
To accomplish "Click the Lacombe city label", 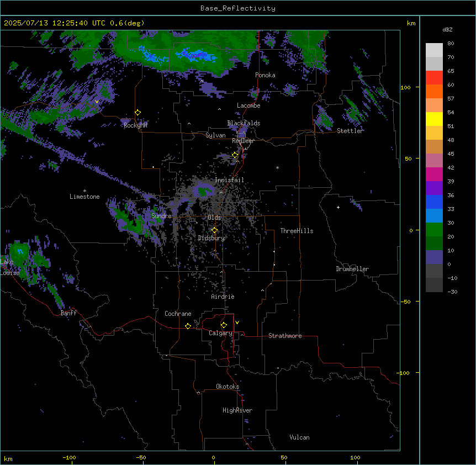I will click(x=248, y=105).
